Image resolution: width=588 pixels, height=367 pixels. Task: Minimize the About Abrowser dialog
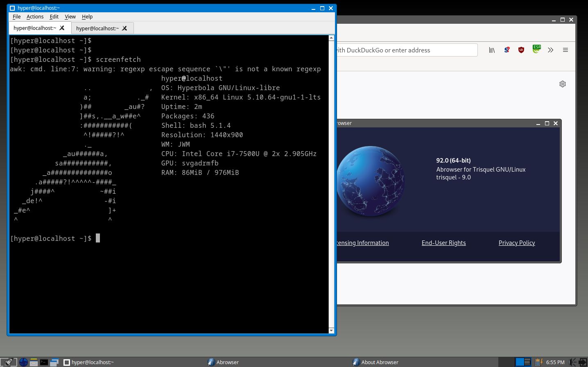pyautogui.click(x=538, y=123)
